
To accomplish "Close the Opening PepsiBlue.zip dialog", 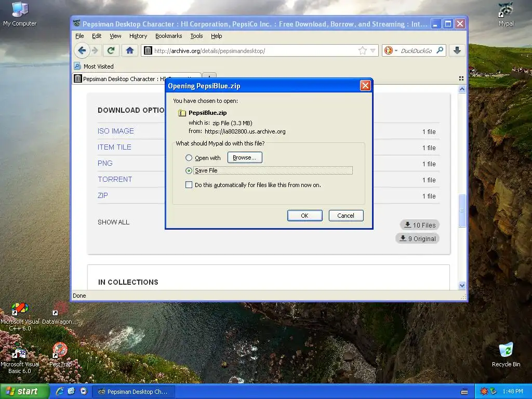I will click(x=365, y=86).
